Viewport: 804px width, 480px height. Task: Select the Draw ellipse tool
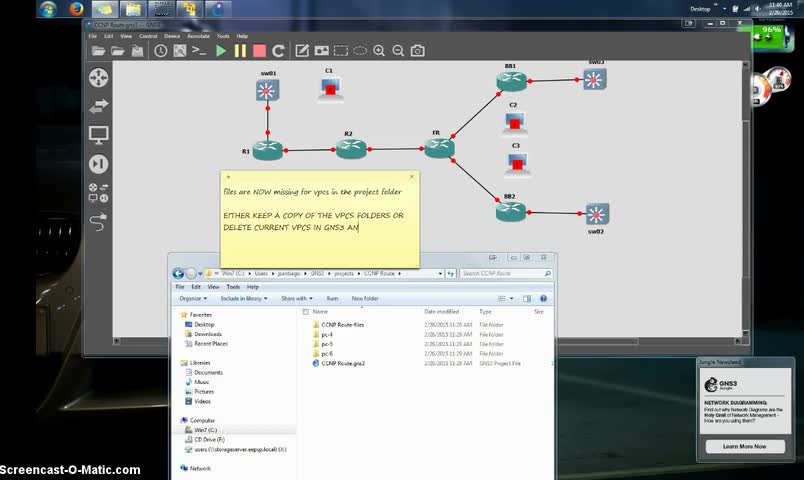pos(360,50)
